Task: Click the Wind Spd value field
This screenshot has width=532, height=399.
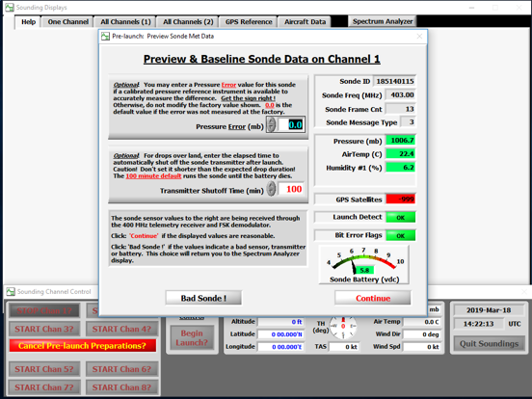Action: (422, 347)
